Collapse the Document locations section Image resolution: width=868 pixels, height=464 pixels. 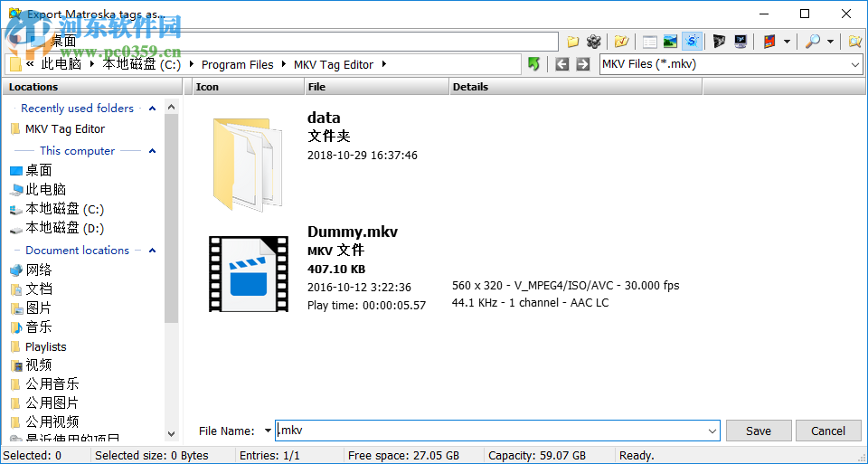click(x=152, y=251)
